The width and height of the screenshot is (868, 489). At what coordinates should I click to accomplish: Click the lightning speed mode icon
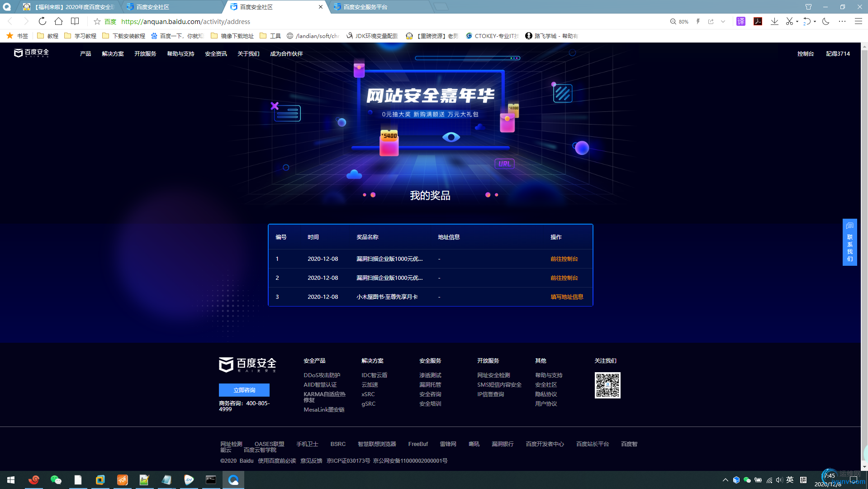[698, 21]
